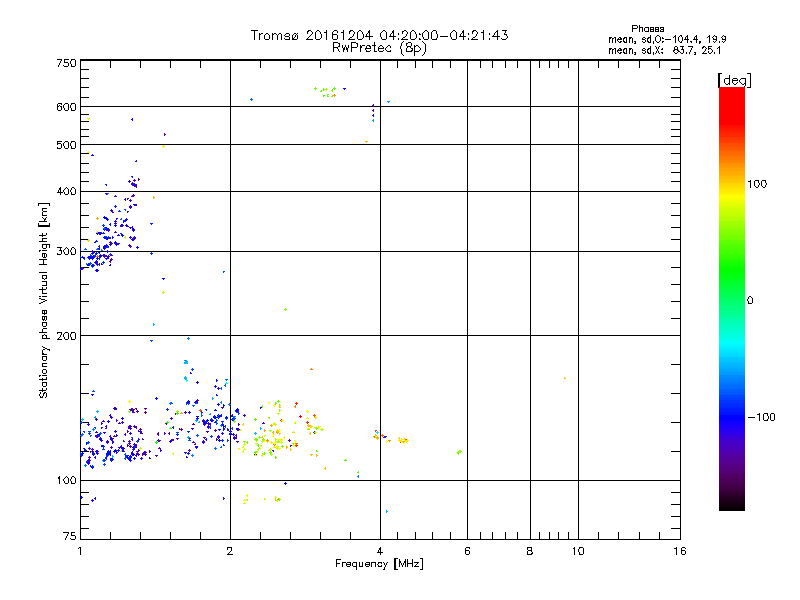Screen dimensions: 800x600
Task: Click x-axis tick label '4'
Action: click(x=380, y=551)
